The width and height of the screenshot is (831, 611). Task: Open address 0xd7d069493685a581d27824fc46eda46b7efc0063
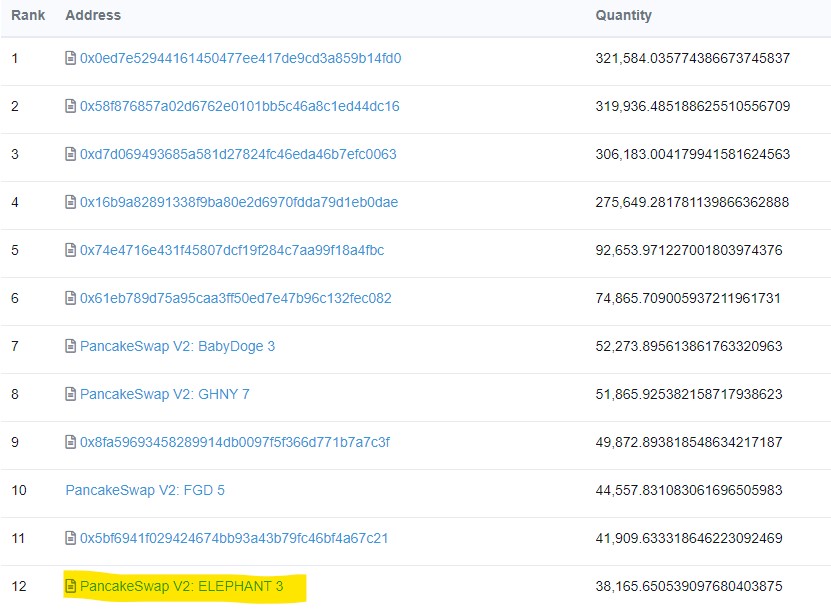coord(238,154)
